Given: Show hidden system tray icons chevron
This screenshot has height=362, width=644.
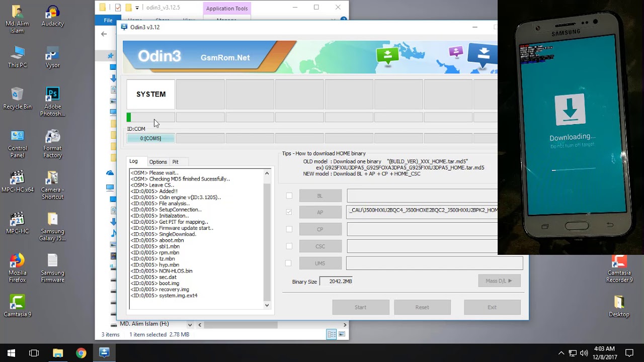Looking at the screenshot, I should [x=561, y=353].
